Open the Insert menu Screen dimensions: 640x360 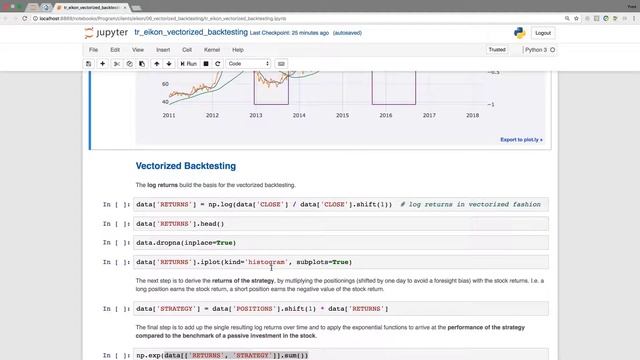[x=163, y=50]
